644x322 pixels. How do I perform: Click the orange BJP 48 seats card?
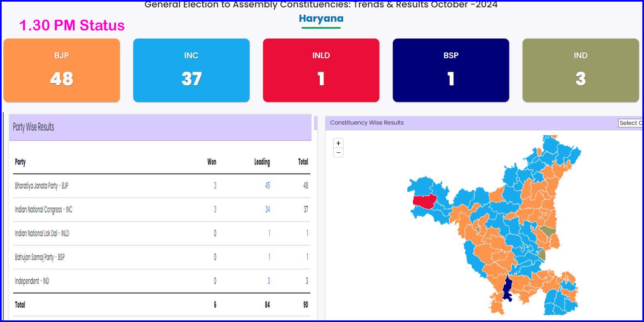pos(62,70)
